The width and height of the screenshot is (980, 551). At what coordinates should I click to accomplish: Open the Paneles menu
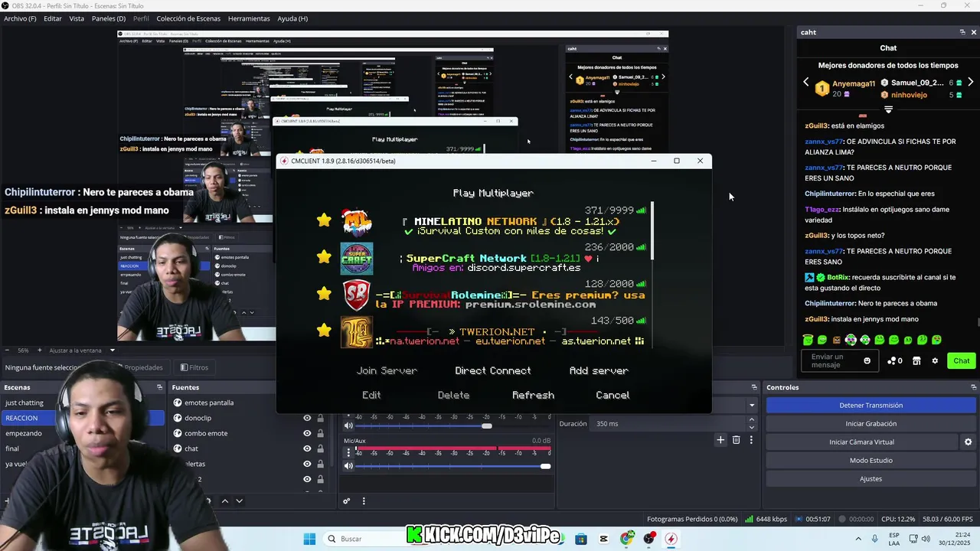pos(109,18)
